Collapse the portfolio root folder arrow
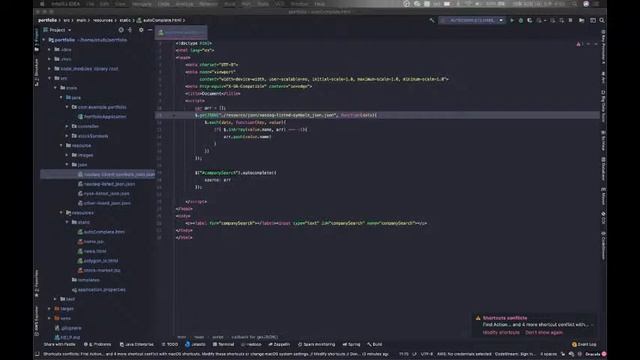 click(x=44, y=40)
